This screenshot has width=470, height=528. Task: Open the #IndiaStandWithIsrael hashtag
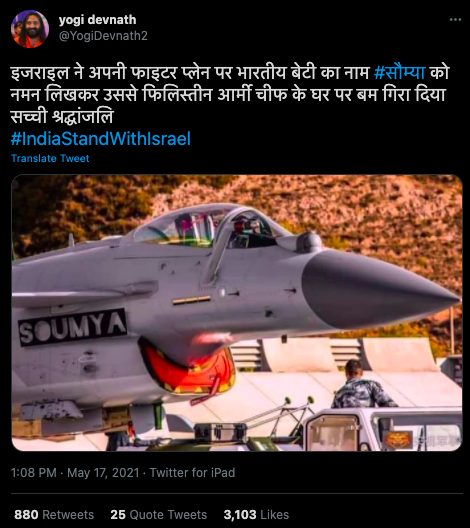tap(101, 139)
